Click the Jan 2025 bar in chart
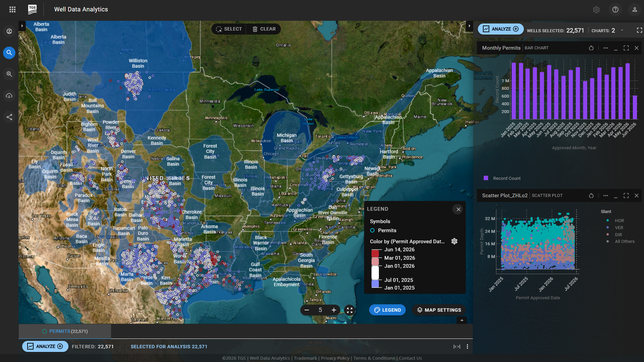This screenshot has height=362, width=644. [x=513, y=91]
